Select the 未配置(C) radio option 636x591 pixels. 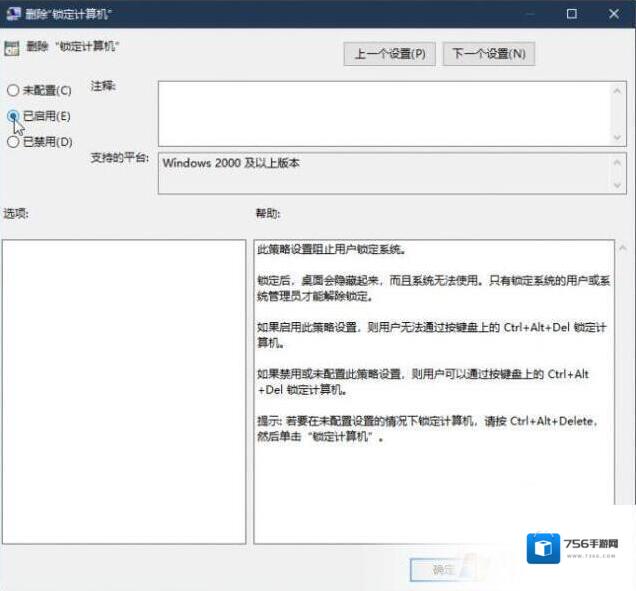tap(13, 90)
